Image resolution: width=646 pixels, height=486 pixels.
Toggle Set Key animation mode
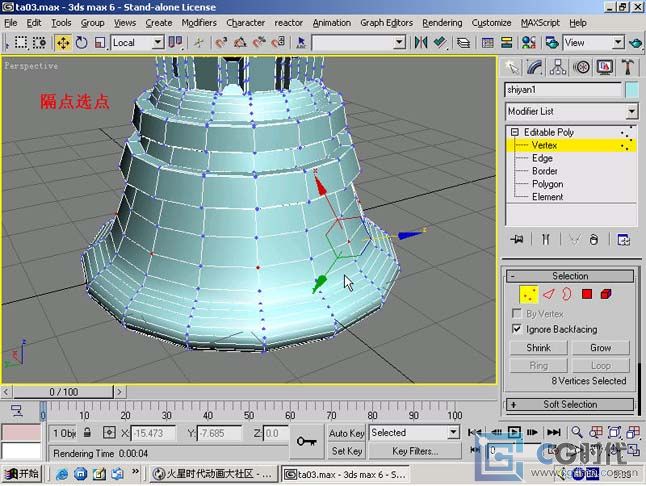click(346, 451)
